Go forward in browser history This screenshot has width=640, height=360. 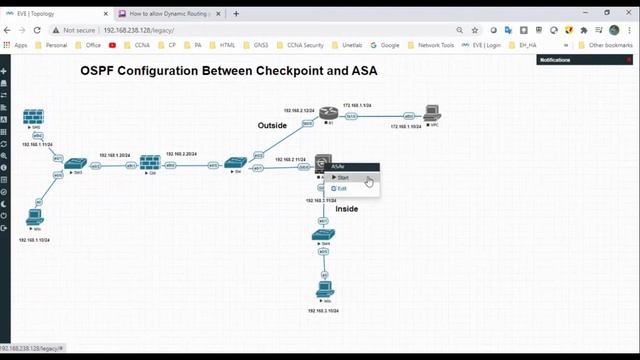tap(22, 30)
